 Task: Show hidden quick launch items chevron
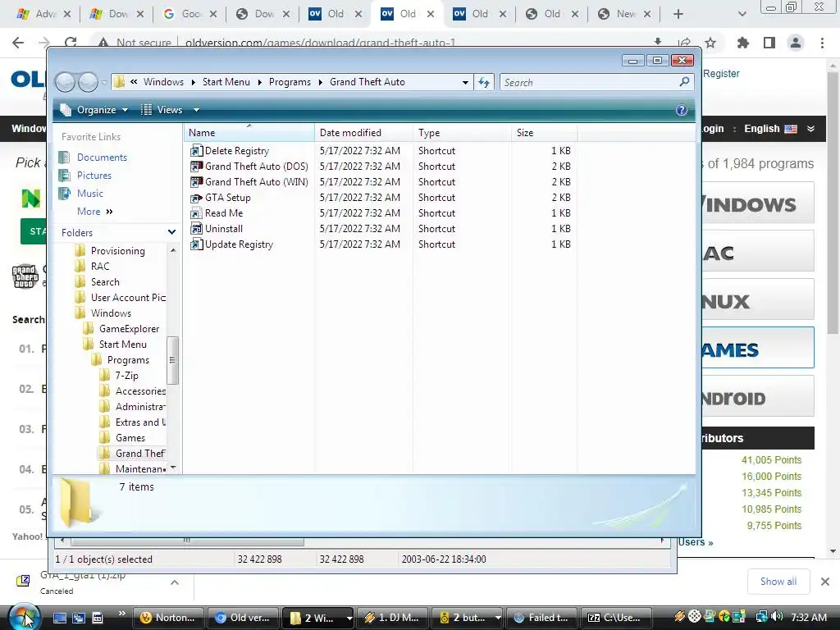pyautogui.click(x=122, y=614)
